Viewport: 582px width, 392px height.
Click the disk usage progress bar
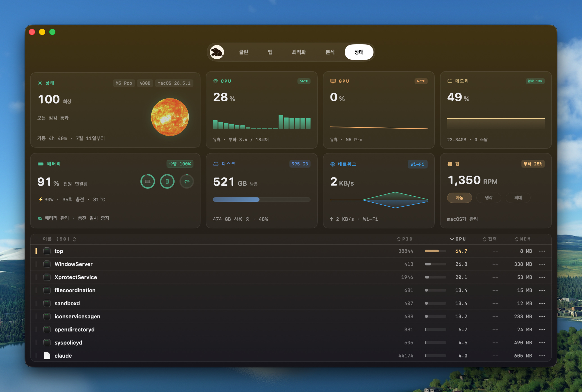262,199
